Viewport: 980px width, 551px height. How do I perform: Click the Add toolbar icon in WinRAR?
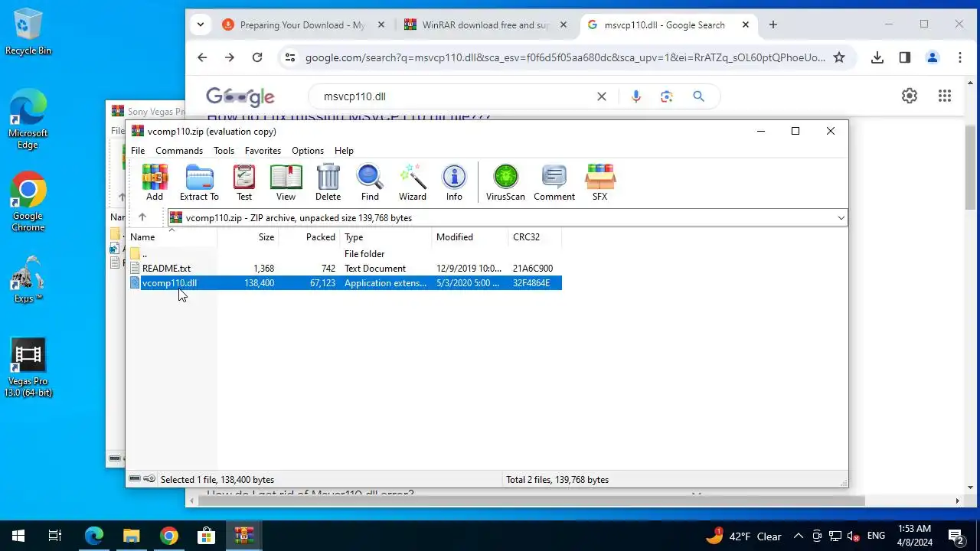155,183
